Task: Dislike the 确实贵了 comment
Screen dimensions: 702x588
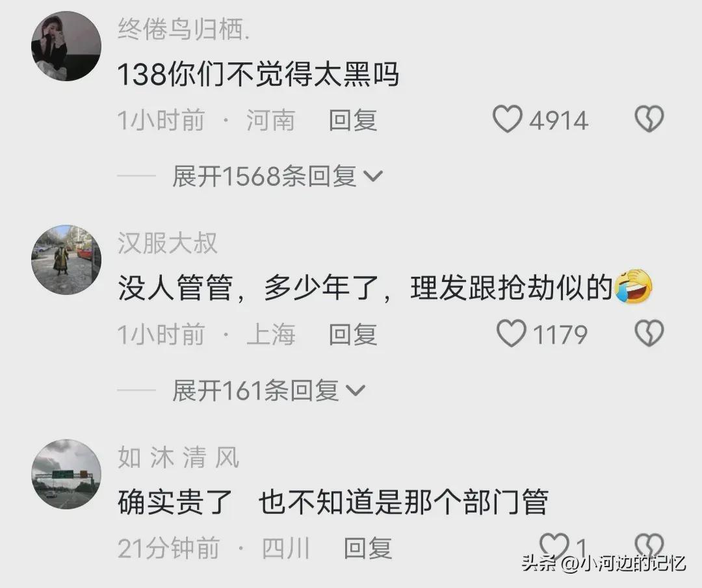Action: [649, 546]
